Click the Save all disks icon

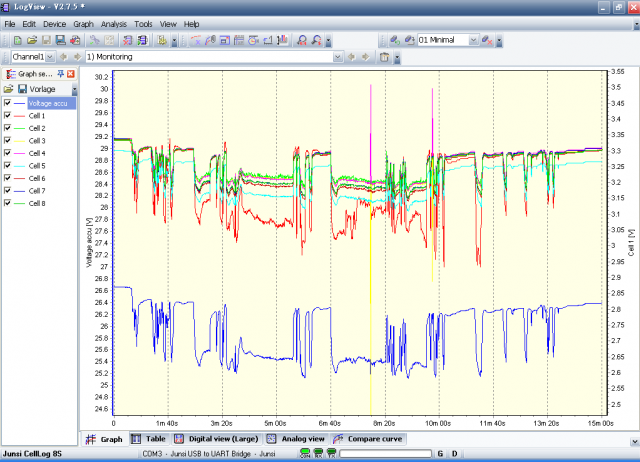click(x=60, y=40)
